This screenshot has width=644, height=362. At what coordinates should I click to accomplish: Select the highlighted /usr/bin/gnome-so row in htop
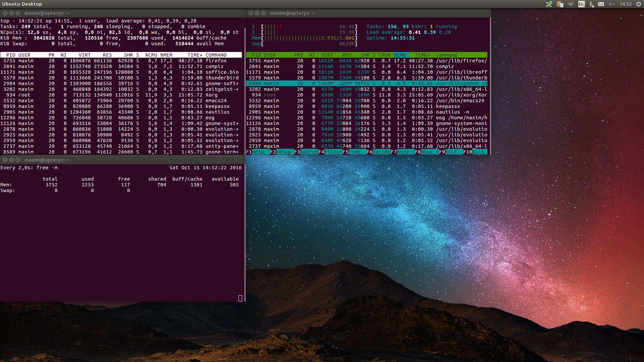click(x=367, y=83)
